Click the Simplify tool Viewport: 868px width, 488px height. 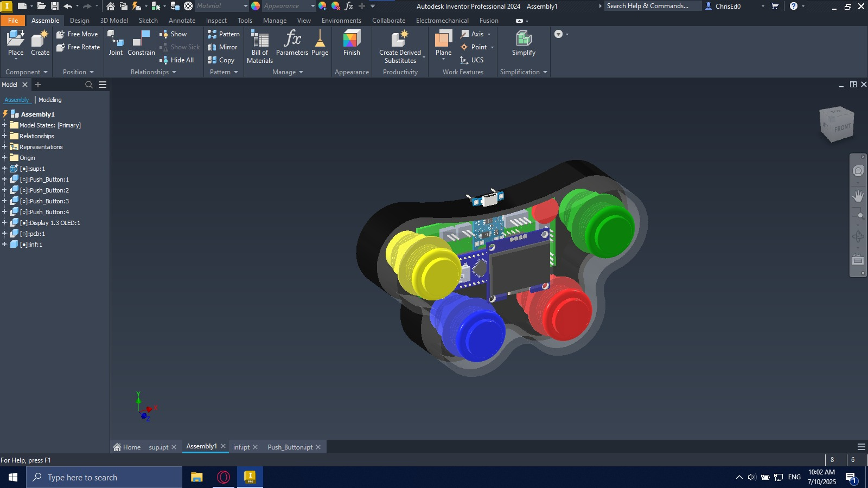coord(524,43)
